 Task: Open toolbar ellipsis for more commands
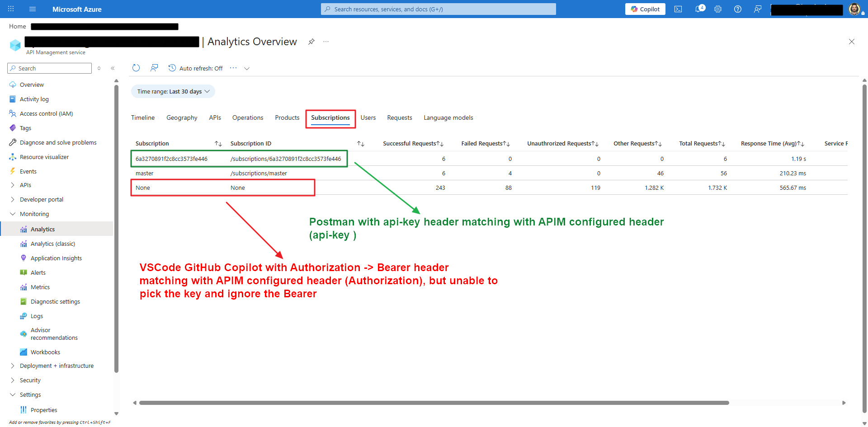[x=233, y=68]
